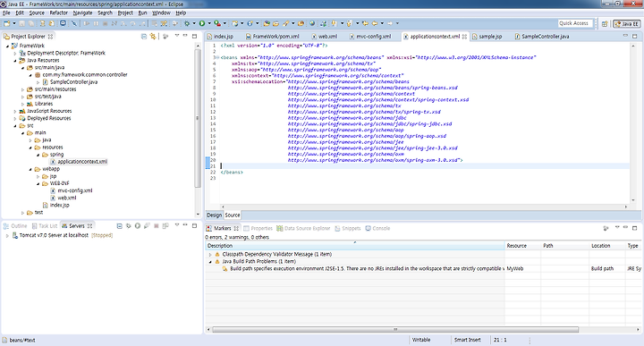The image size is (644, 346).
Task: Click the Description column header in Markers
Action: click(x=355, y=246)
